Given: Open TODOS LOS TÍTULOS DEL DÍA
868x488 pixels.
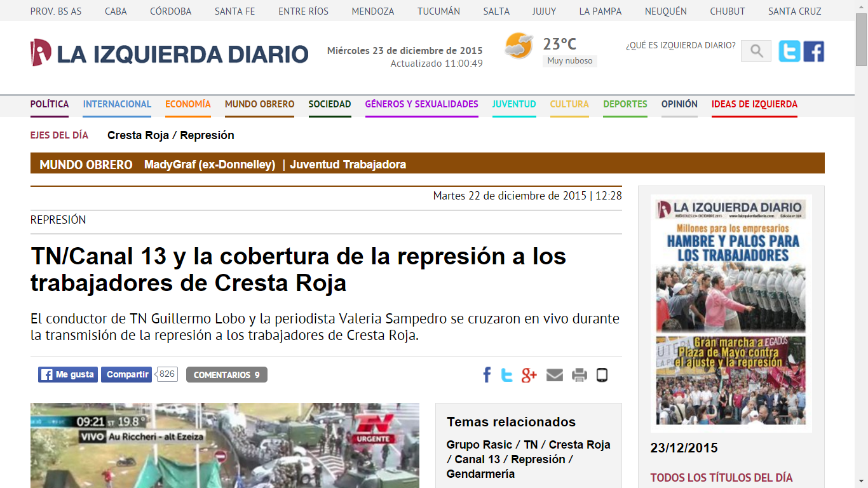Looking at the screenshot, I should [x=721, y=478].
